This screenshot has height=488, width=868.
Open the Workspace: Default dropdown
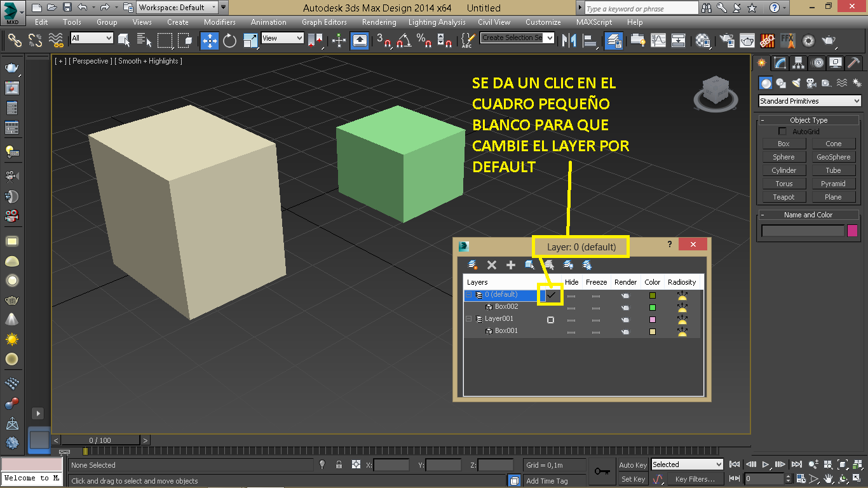[x=177, y=8]
